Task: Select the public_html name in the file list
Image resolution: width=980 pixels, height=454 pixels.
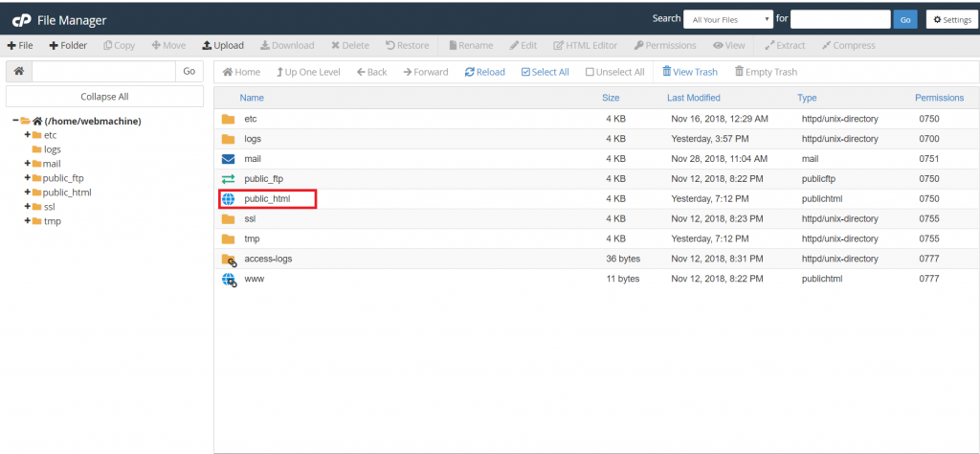Action: [267, 199]
